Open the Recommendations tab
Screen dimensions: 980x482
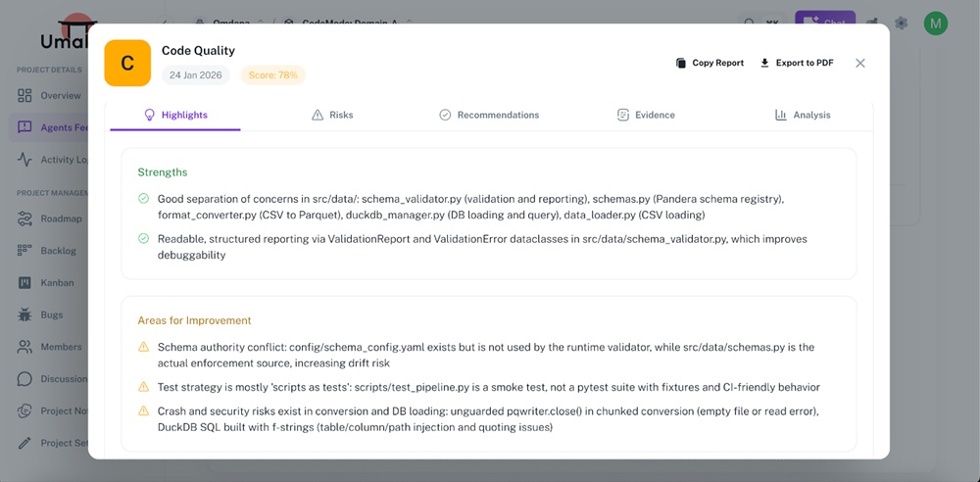[x=489, y=115]
